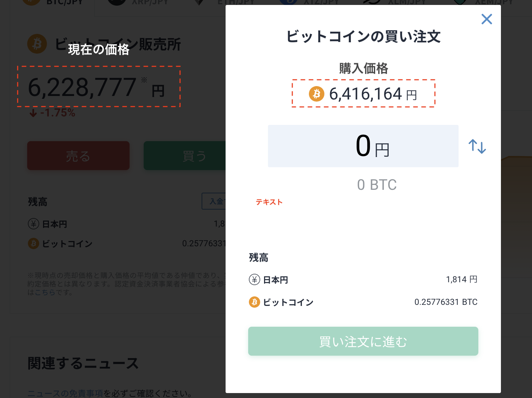Swap yen and BTC input units
Image resolution: width=532 pixels, height=398 pixels.
(x=477, y=146)
